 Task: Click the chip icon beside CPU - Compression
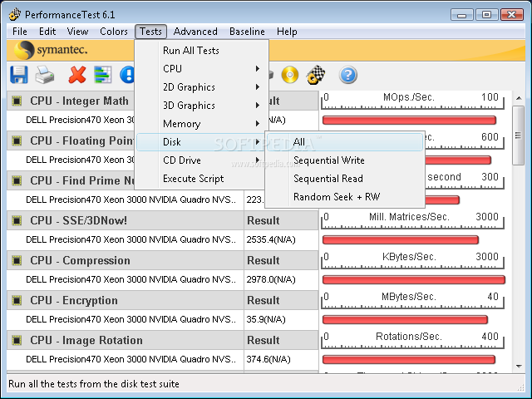click(17, 260)
